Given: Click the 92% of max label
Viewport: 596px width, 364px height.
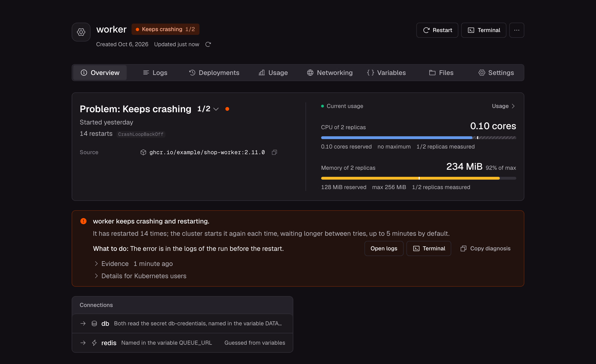Looking at the screenshot, I should click(x=501, y=168).
